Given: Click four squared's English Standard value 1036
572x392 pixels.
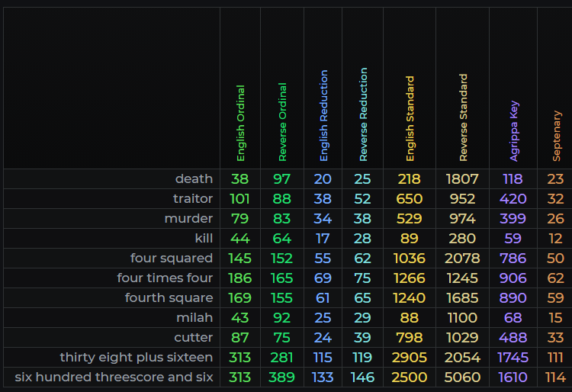Looking at the screenshot, I should click(x=409, y=259).
